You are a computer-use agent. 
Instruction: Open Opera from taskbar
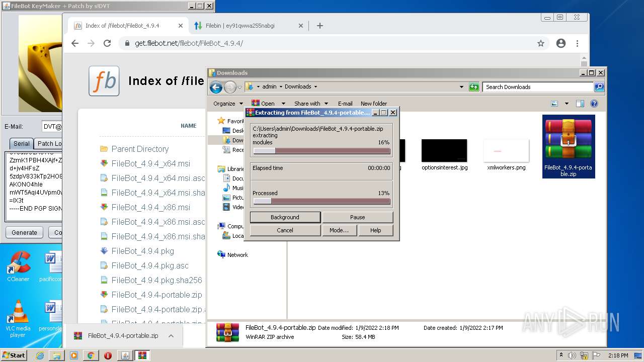point(108,355)
